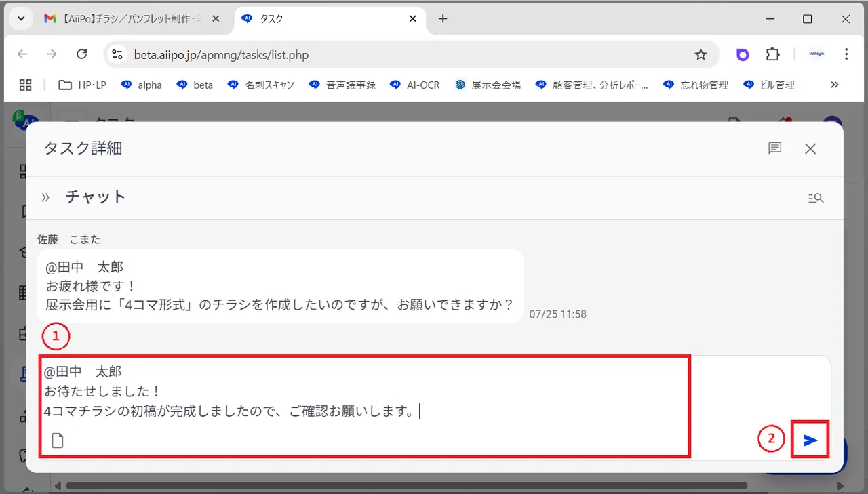The height and width of the screenshot is (494, 868).
Task: View site information icon in address bar
Action: point(117,54)
